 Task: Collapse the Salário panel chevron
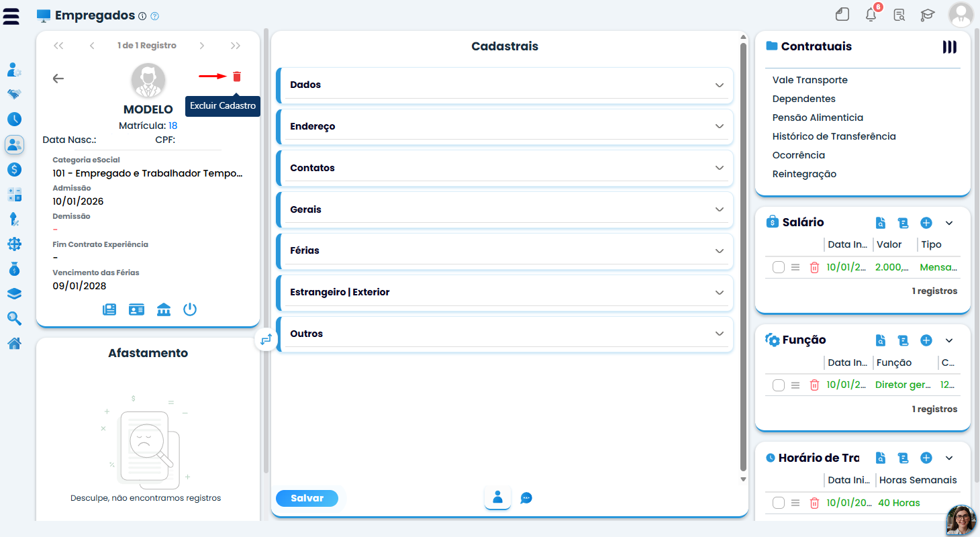[x=949, y=223]
